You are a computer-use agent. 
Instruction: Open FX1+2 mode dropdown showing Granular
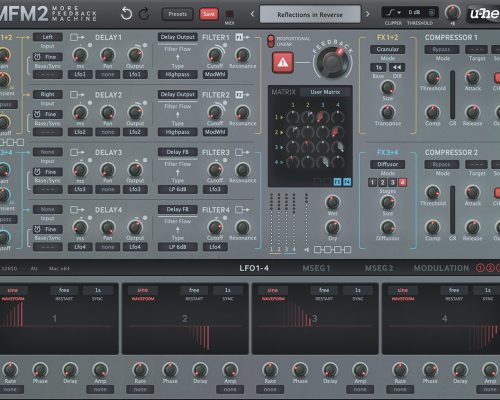click(388, 49)
